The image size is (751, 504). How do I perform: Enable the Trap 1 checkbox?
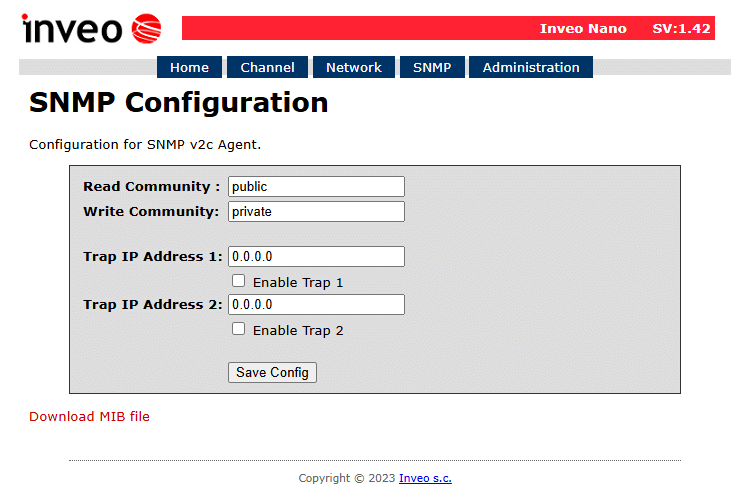(238, 281)
